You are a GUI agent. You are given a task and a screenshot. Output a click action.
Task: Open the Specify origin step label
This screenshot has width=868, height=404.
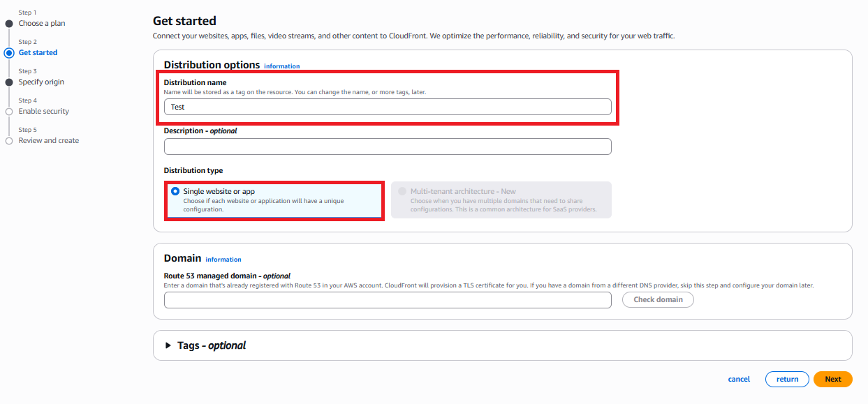(41, 82)
